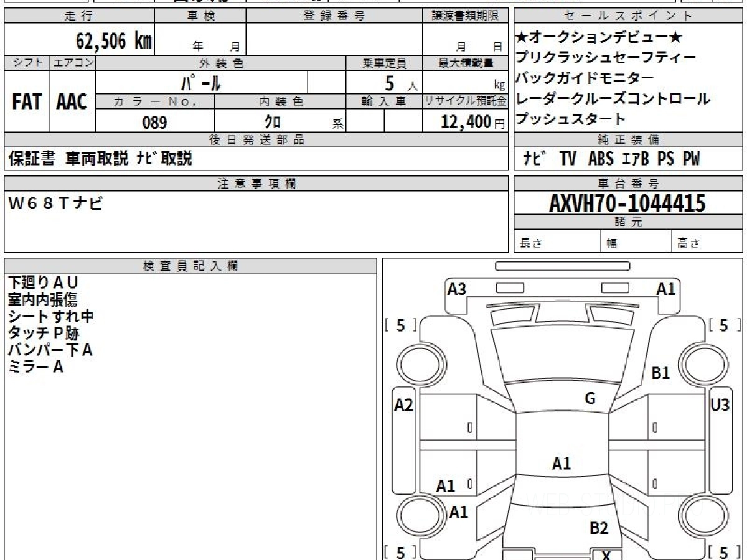This screenshot has height=560, width=747.
Task: Select the 純正装備 header
Action: click(x=629, y=140)
